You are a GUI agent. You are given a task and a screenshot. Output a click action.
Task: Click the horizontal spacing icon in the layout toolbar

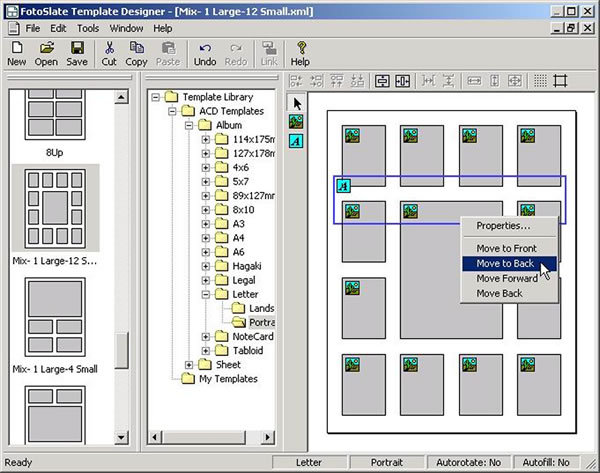[428, 81]
